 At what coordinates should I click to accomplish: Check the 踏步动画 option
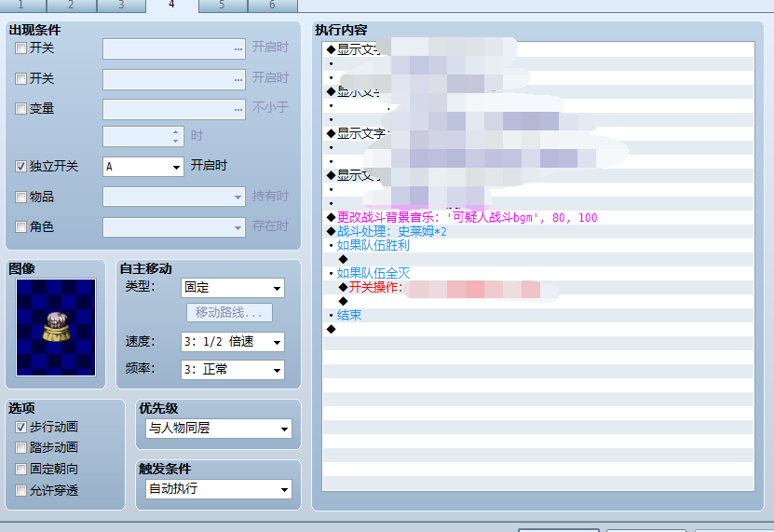[20, 448]
